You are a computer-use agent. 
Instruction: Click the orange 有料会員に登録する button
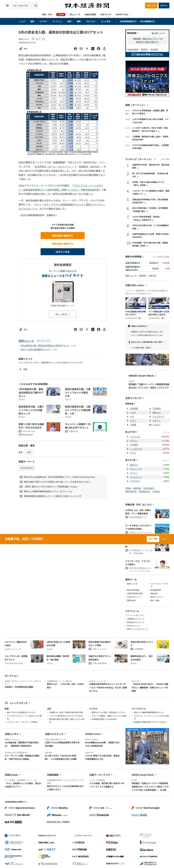pyautogui.click(x=62, y=236)
